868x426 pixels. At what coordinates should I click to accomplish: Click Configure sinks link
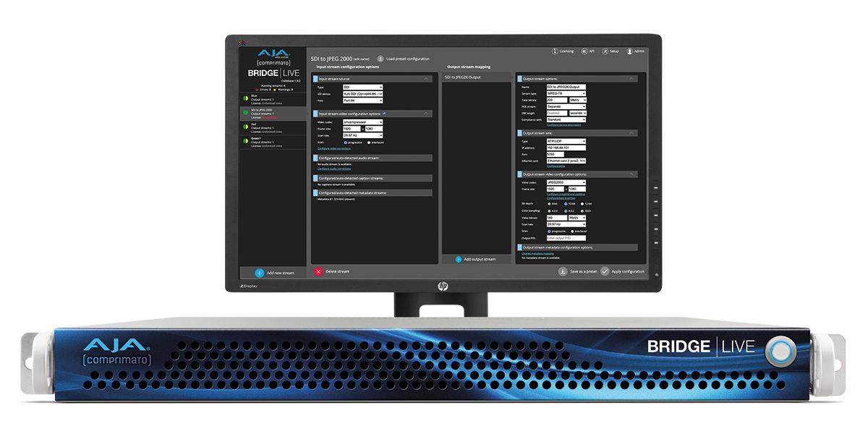556,166
